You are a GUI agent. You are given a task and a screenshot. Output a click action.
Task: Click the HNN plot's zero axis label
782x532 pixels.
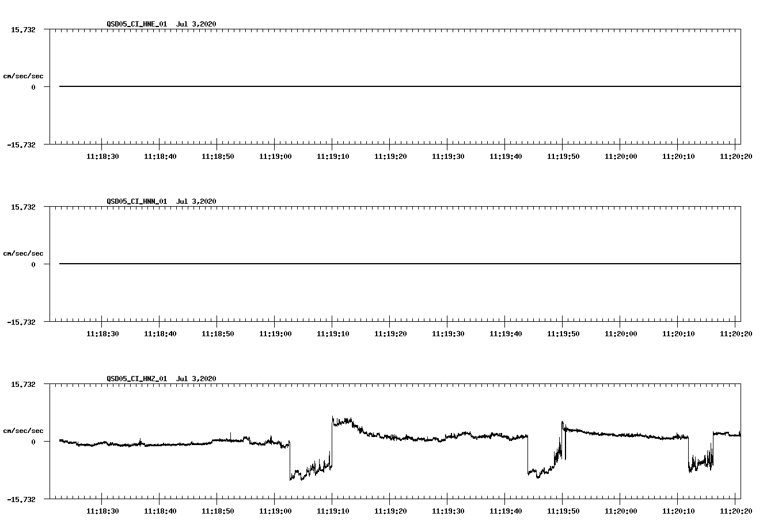click(33, 264)
